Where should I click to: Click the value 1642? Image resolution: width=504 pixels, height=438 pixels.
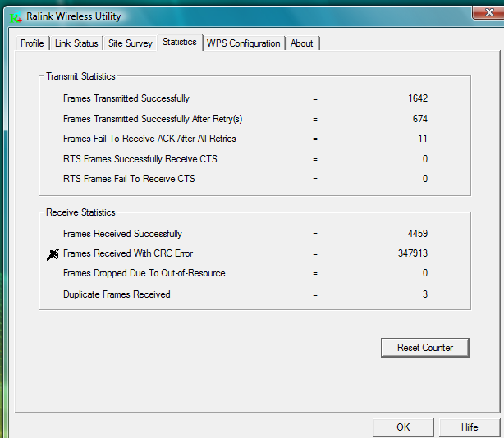418,98
